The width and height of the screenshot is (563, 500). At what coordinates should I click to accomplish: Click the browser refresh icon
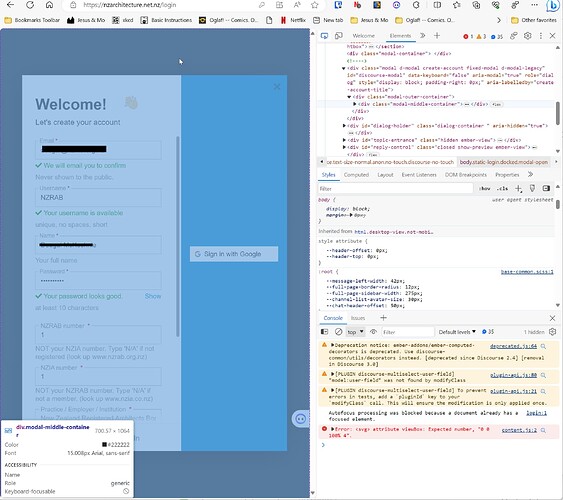tap(30, 5)
